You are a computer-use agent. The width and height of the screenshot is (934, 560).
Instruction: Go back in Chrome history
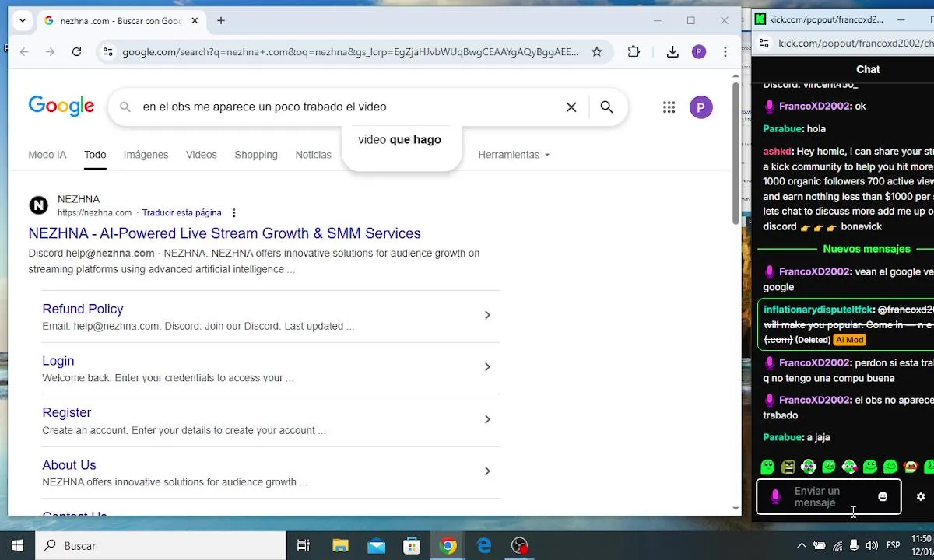tap(24, 52)
